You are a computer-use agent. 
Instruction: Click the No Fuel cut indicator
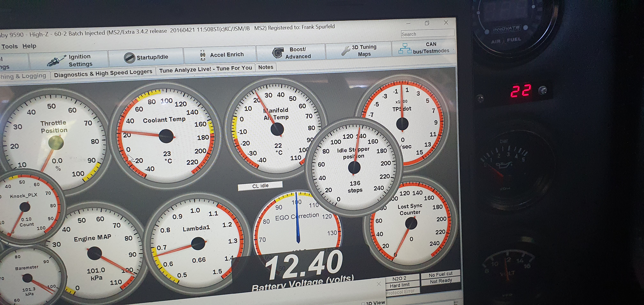click(x=440, y=274)
